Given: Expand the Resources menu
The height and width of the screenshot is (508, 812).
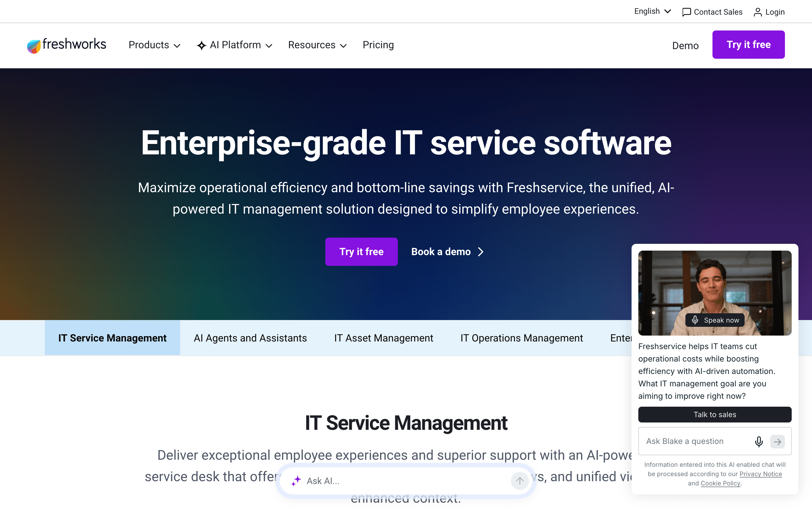Looking at the screenshot, I should 317,45.
